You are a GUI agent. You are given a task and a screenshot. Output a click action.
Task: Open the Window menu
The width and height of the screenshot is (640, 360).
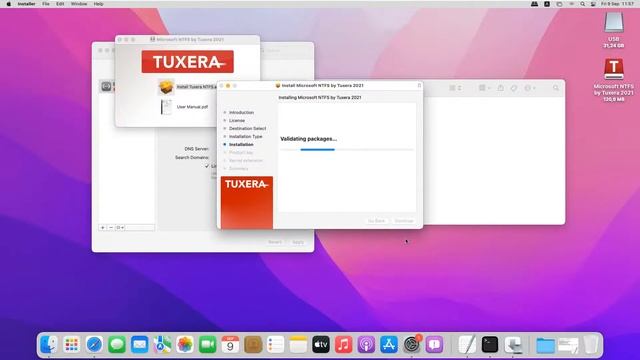click(x=79, y=4)
